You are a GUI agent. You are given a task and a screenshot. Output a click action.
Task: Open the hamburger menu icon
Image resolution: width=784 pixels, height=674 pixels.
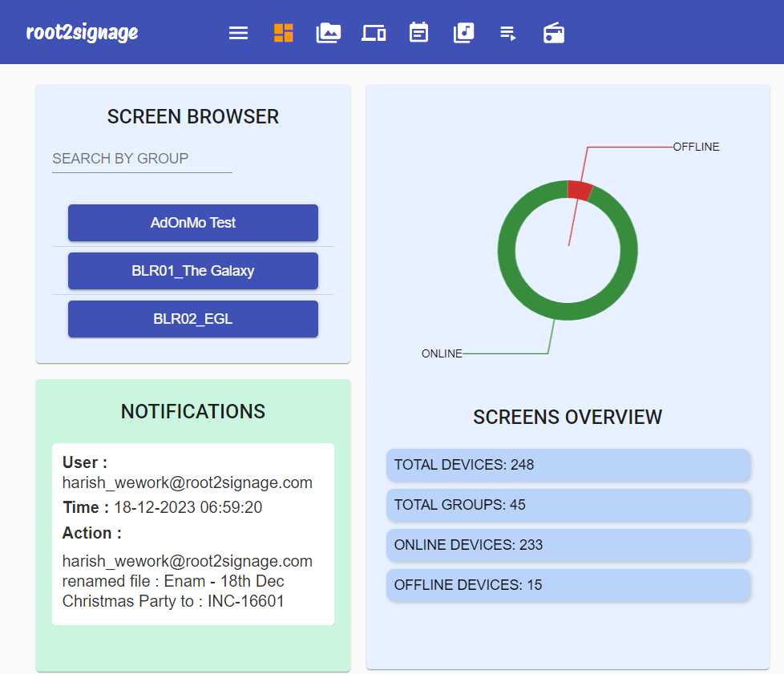(238, 33)
